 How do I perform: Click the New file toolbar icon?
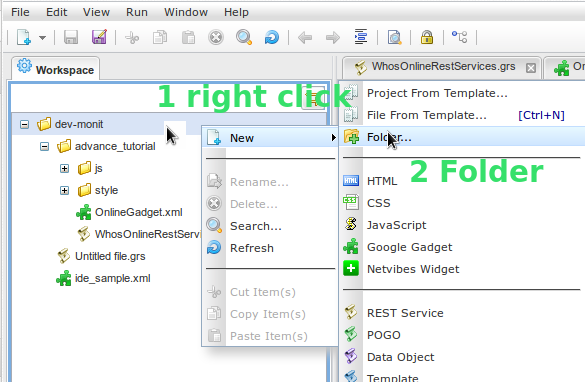(x=24, y=37)
